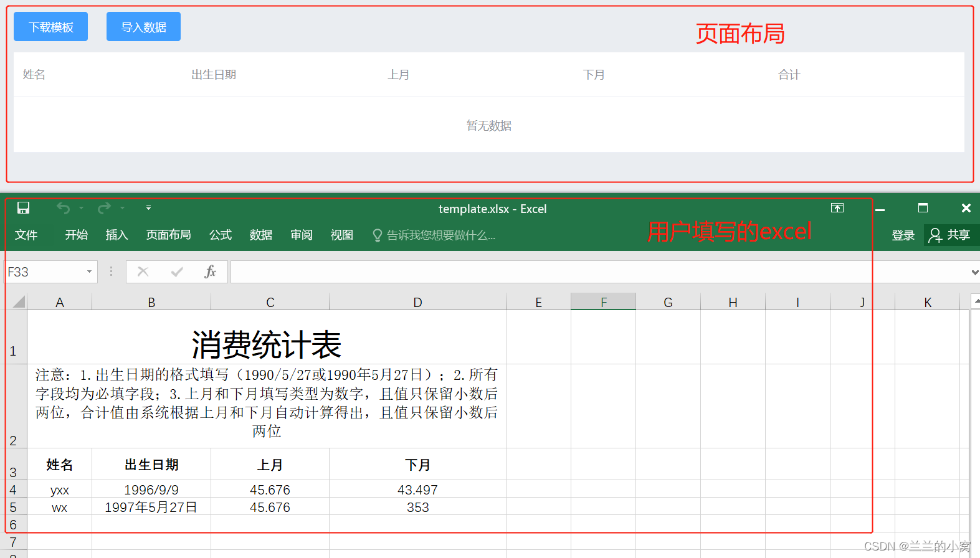Open the 公式 ribbon tab

pyautogui.click(x=221, y=235)
